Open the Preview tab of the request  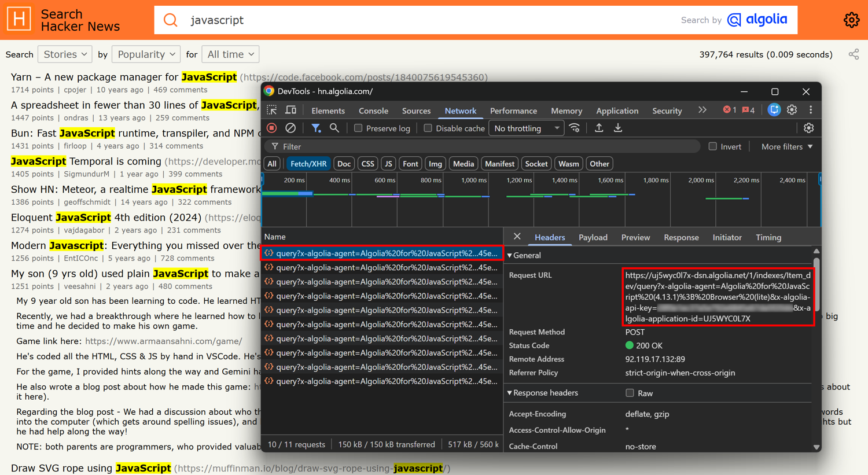[x=635, y=237]
